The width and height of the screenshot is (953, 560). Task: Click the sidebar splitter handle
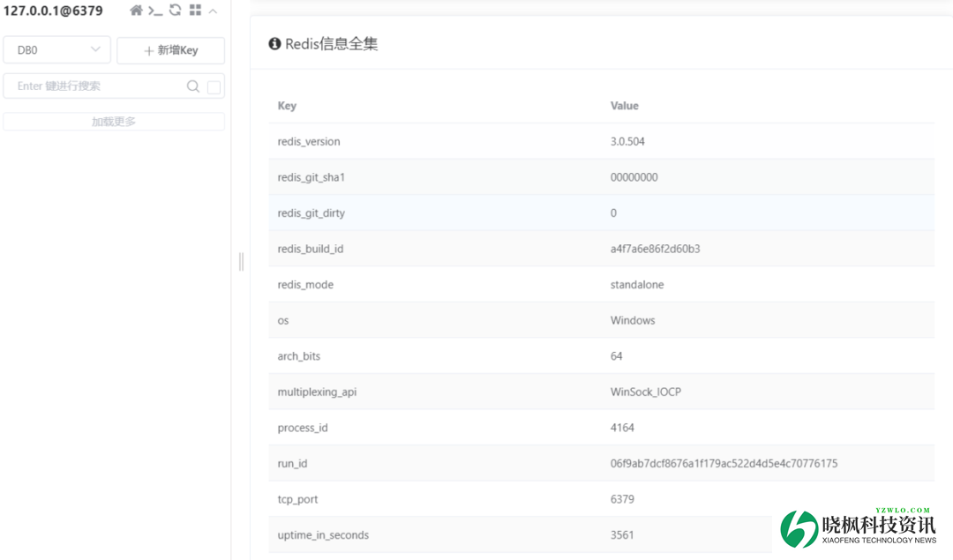241,262
